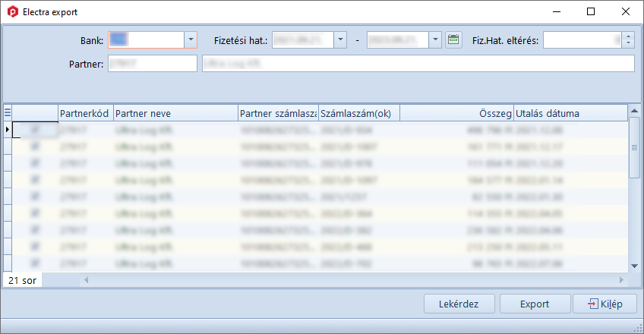The image size is (644, 334).
Task: Click the Partner name text field
Action: (418, 64)
